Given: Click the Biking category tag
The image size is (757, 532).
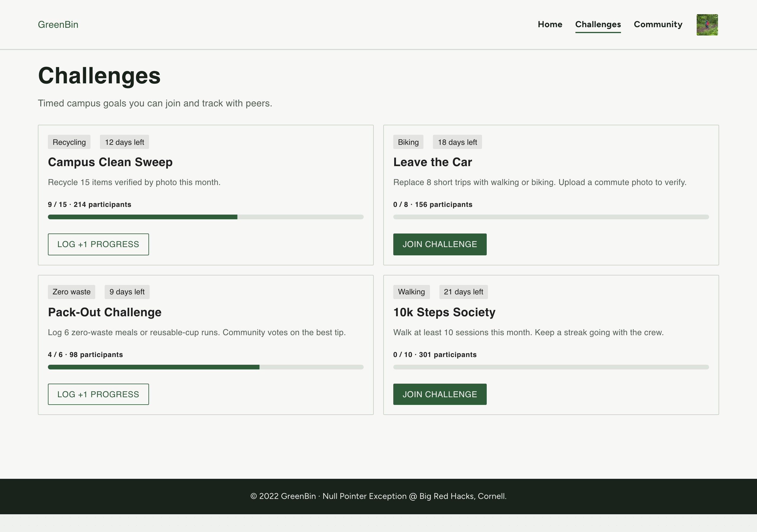Looking at the screenshot, I should point(408,142).
